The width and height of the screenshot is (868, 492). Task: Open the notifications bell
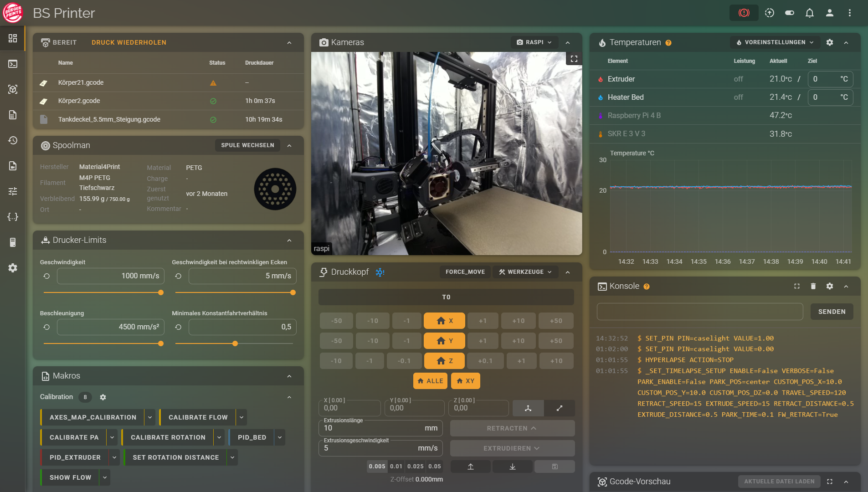pos(809,13)
